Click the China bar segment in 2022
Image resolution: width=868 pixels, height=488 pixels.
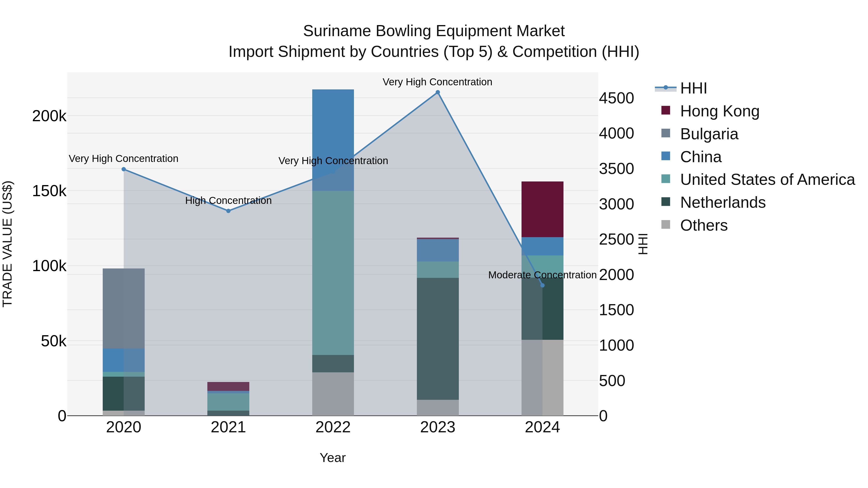coord(333,140)
